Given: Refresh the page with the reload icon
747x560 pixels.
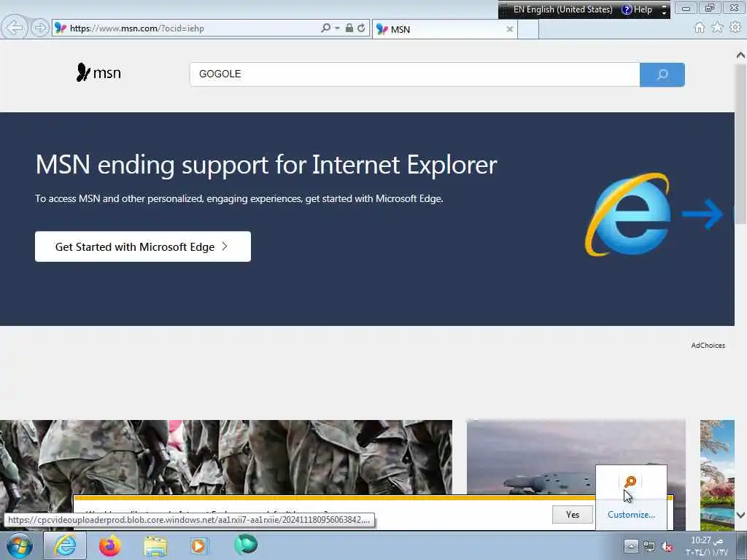Looking at the screenshot, I should pos(362,28).
